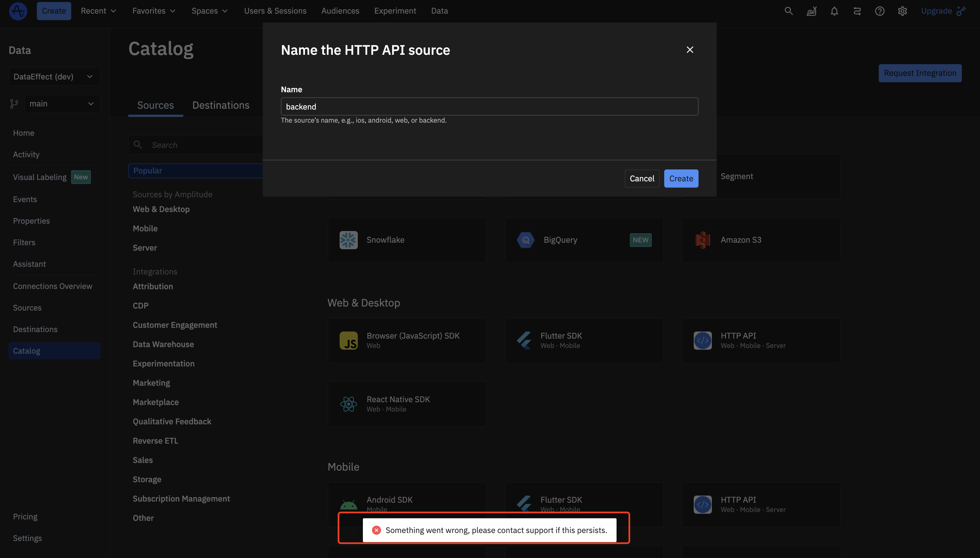Click the React Native SDK atom icon

348,404
